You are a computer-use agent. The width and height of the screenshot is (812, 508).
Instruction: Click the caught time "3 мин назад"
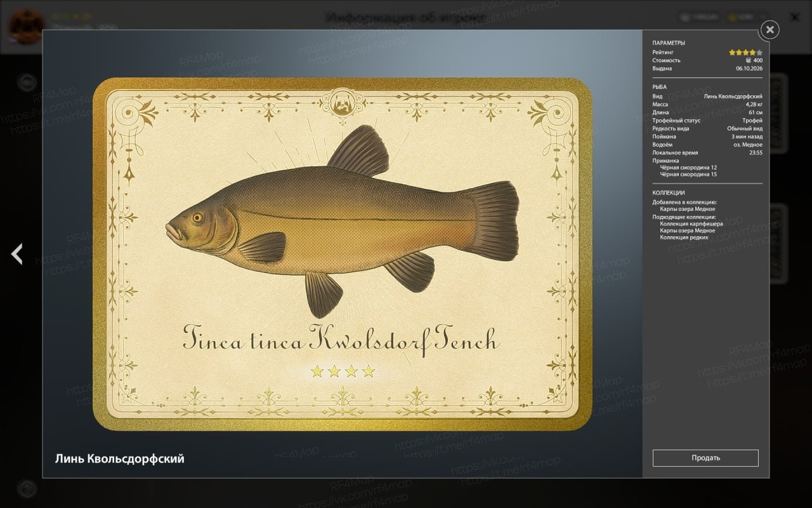(747, 137)
